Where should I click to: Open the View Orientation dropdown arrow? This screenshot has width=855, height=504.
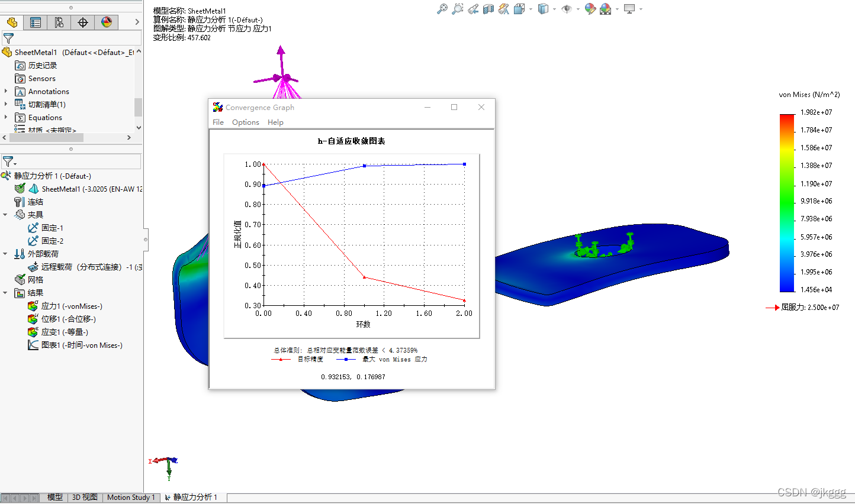(x=531, y=9)
